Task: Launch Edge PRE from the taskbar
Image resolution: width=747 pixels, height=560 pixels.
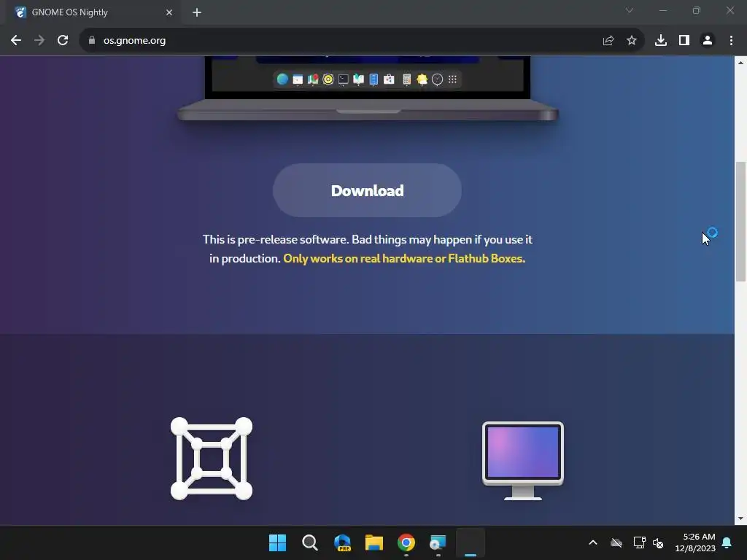Action: (x=342, y=542)
